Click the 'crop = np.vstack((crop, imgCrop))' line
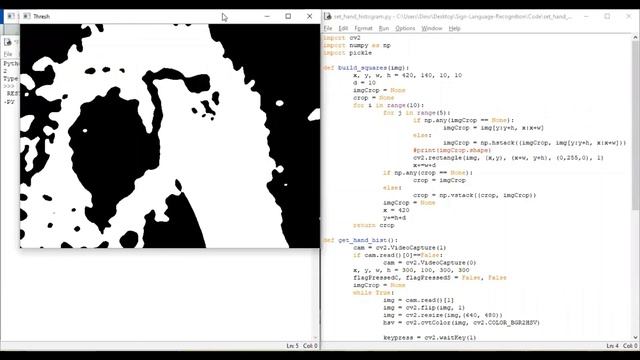This screenshot has height=360, width=640. coord(475,195)
